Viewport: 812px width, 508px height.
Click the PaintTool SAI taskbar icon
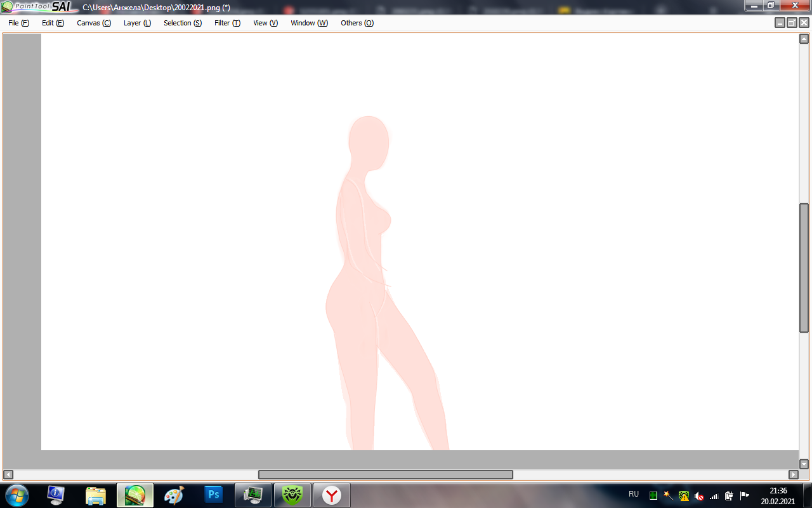[134, 495]
